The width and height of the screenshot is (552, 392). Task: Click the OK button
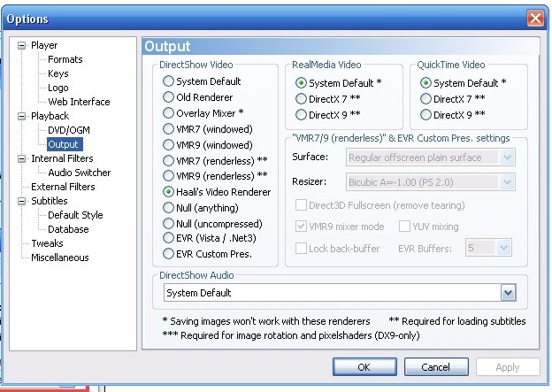coord(364,366)
